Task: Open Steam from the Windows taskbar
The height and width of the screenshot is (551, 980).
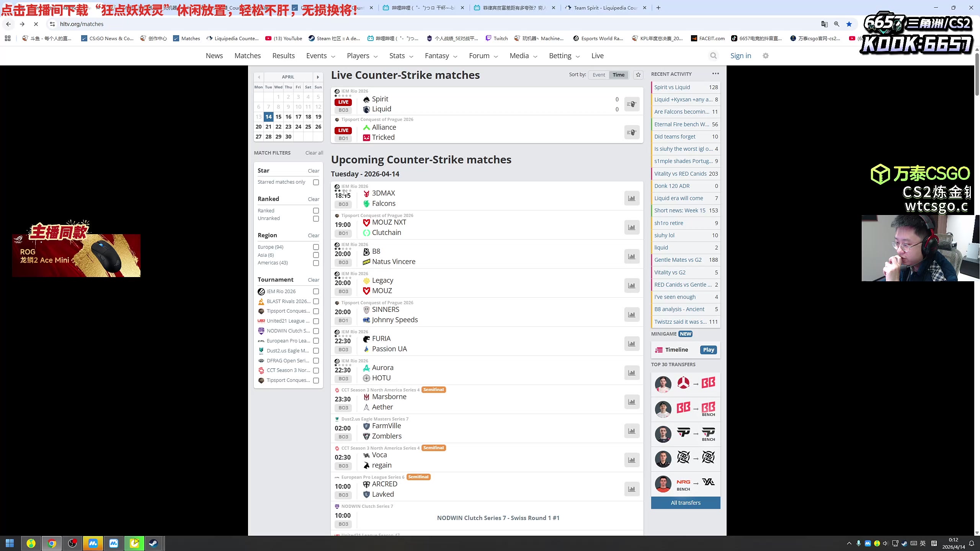Action: (x=153, y=543)
